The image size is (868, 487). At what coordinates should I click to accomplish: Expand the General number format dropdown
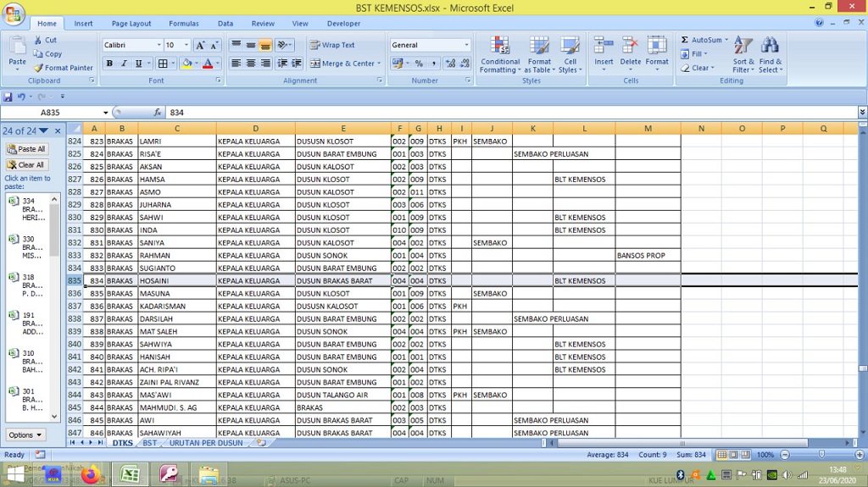pos(466,45)
